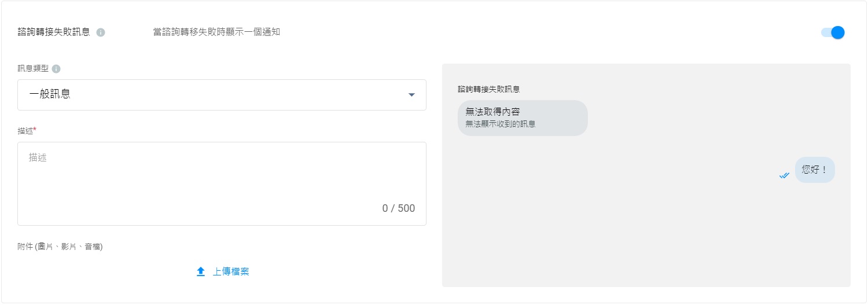The width and height of the screenshot is (868, 305).
Task: Click the 您好！ chat bubble
Action: [815, 170]
